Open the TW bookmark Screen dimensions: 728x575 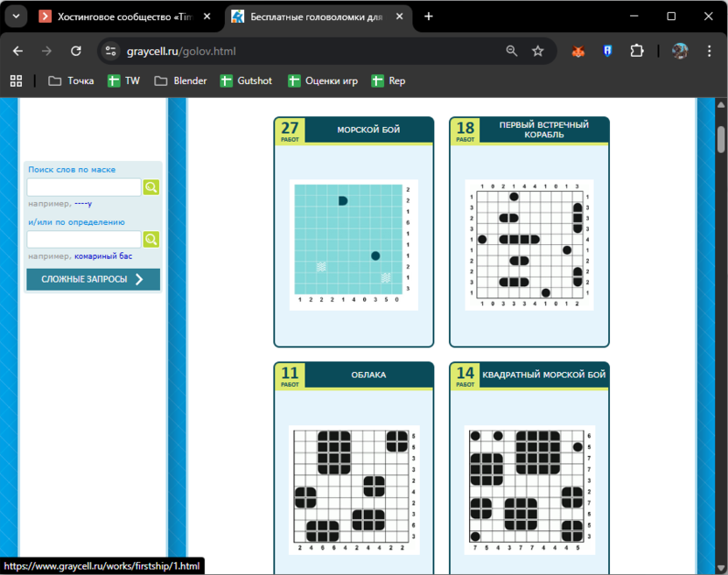pos(123,81)
